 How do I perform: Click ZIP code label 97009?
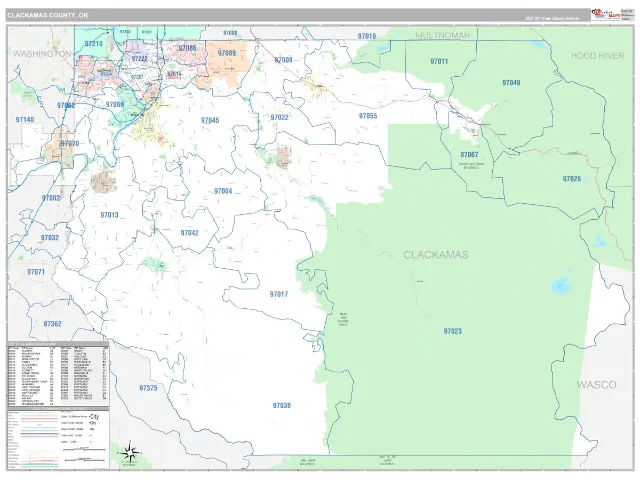click(283, 60)
